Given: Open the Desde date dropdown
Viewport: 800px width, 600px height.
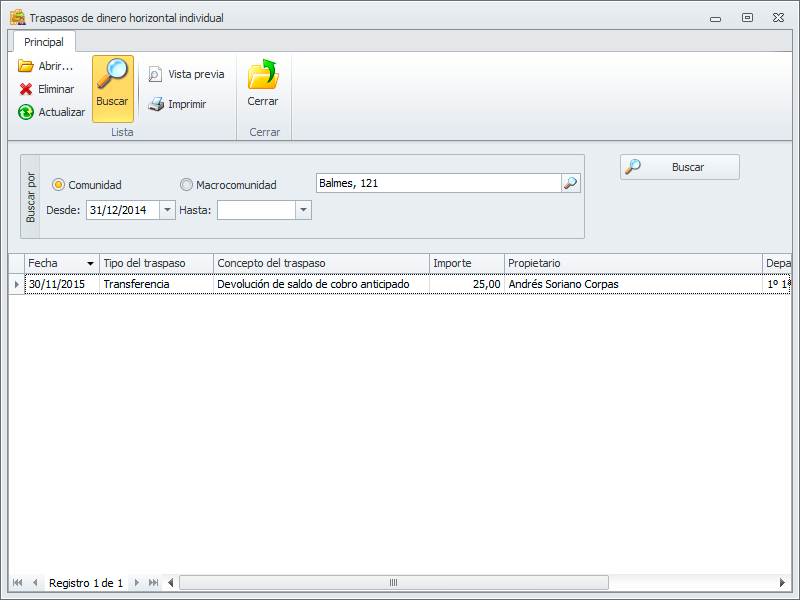Looking at the screenshot, I should pos(167,210).
